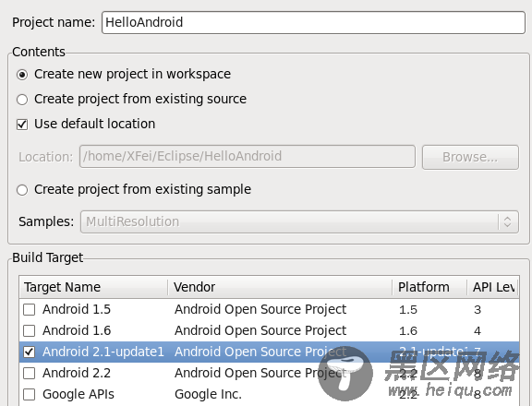Open the Samples MultiResolution dropdown

click(x=299, y=221)
